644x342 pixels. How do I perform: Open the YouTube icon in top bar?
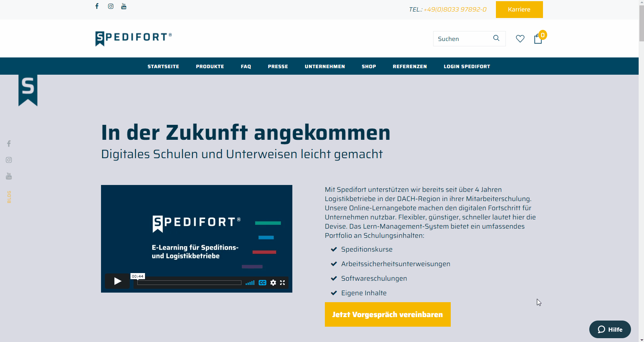[x=124, y=6]
